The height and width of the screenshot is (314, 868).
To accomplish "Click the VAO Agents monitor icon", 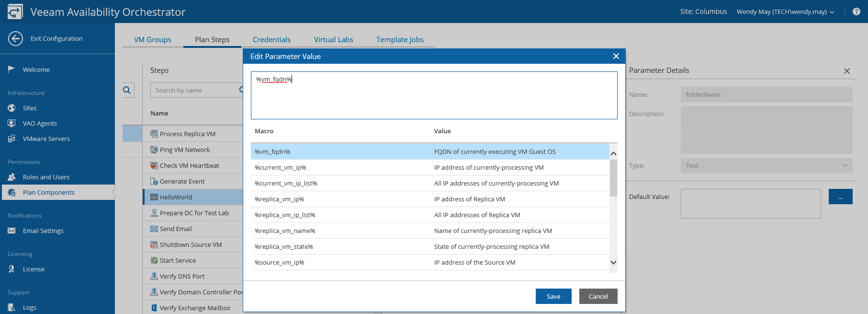I will [x=11, y=123].
